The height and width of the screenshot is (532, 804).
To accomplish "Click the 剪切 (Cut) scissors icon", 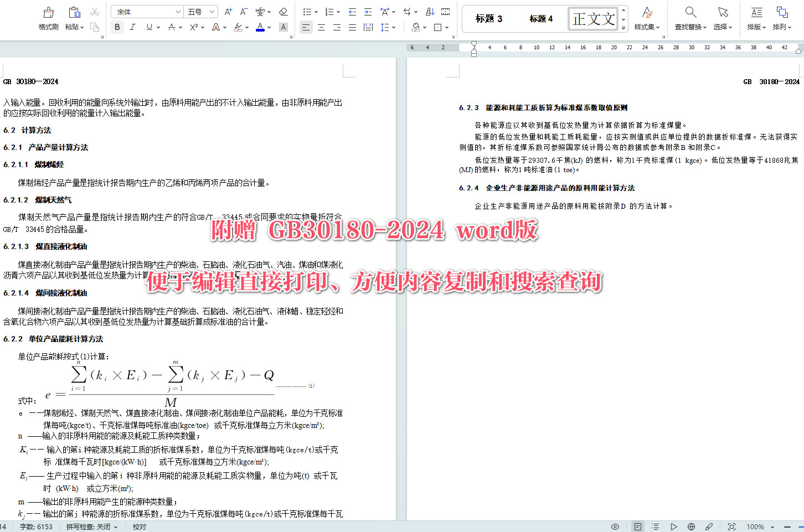I will [94, 12].
